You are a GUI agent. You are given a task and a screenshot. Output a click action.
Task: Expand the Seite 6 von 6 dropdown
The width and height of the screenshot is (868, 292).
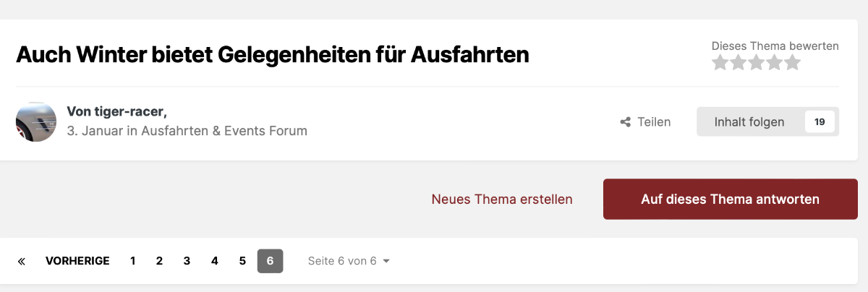[x=349, y=261]
